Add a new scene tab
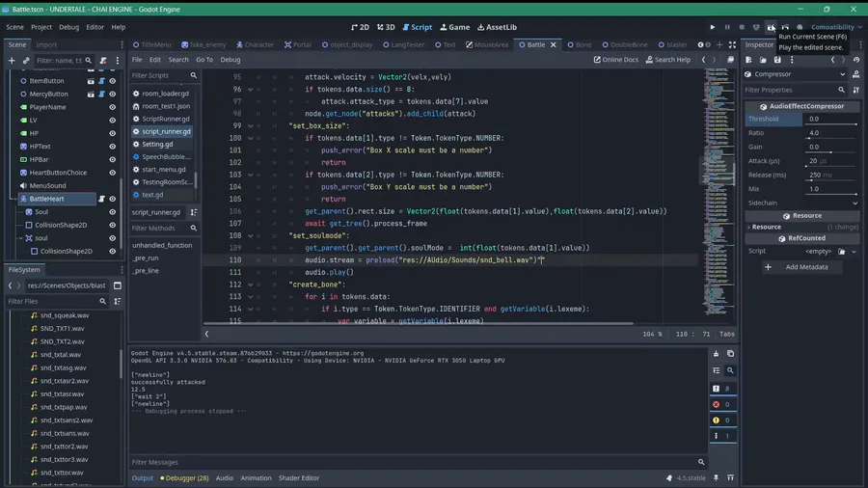This screenshot has height=488, width=868. click(719, 44)
